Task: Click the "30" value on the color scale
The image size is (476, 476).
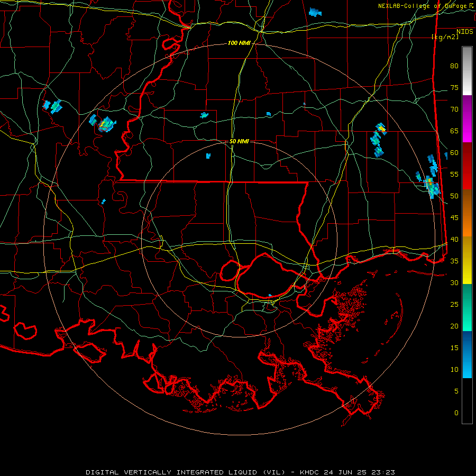Action: (x=454, y=283)
